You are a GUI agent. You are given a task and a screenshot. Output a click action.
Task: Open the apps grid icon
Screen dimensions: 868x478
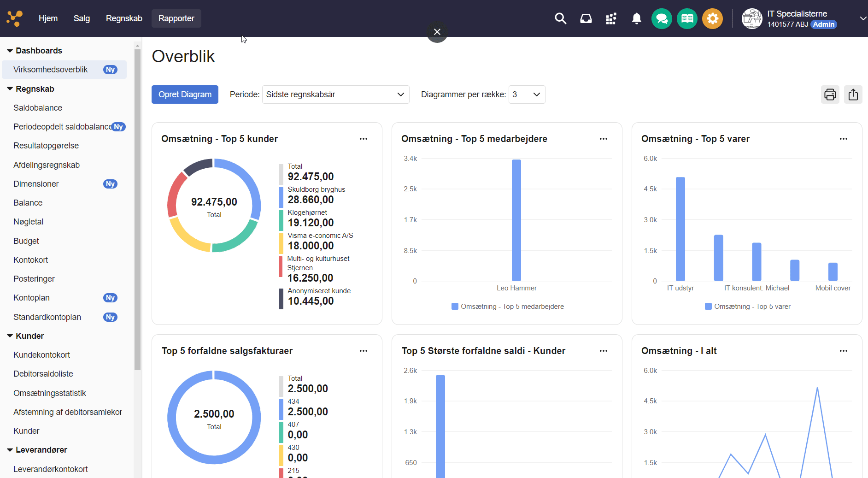[611, 18]
